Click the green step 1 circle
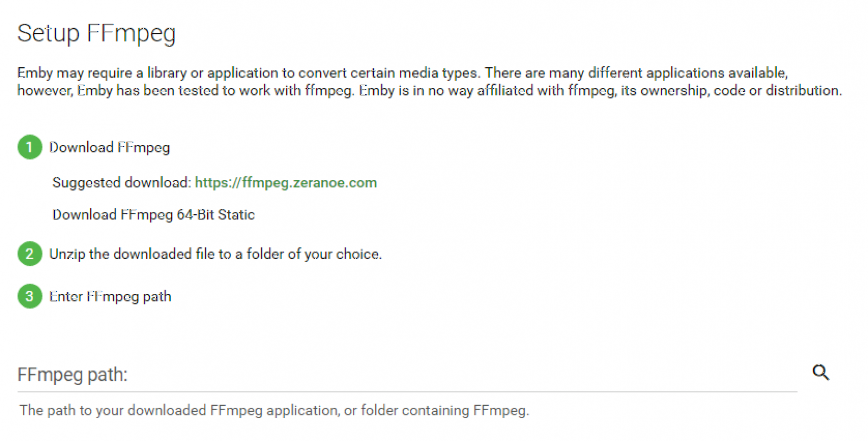This screenshot has width=868, height=441. tap(30, 147)
